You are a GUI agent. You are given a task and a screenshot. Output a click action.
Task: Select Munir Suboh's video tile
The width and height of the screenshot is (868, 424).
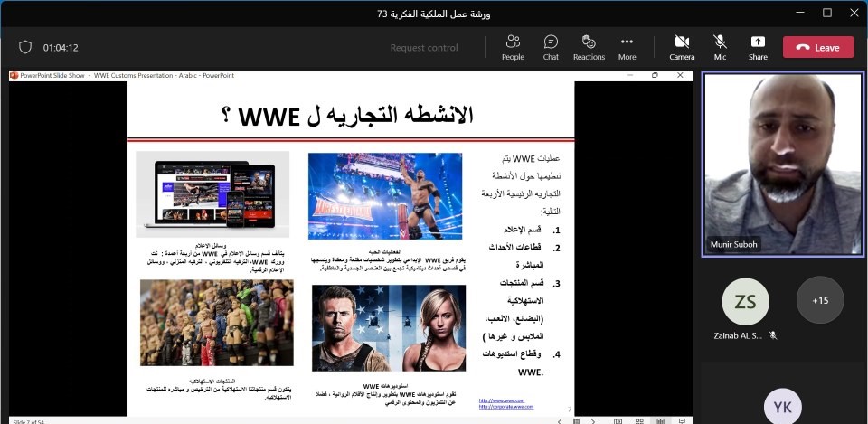783,164
